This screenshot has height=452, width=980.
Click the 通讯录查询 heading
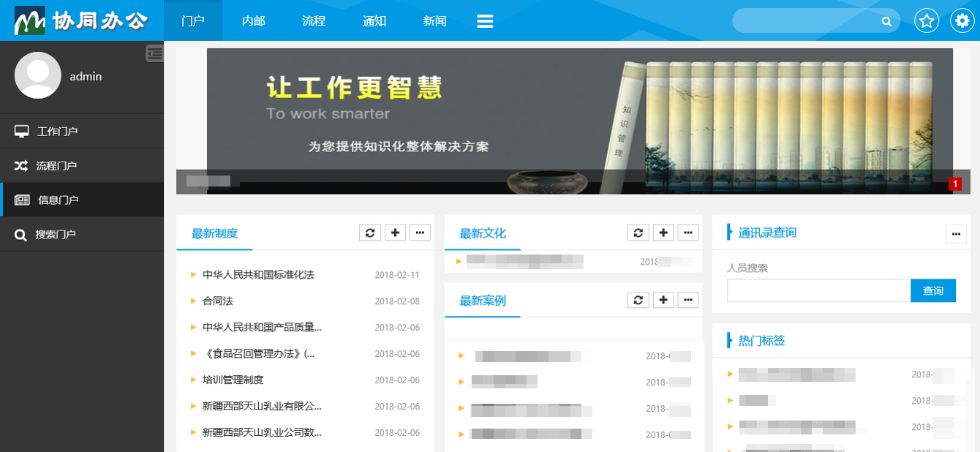(767, 233)
